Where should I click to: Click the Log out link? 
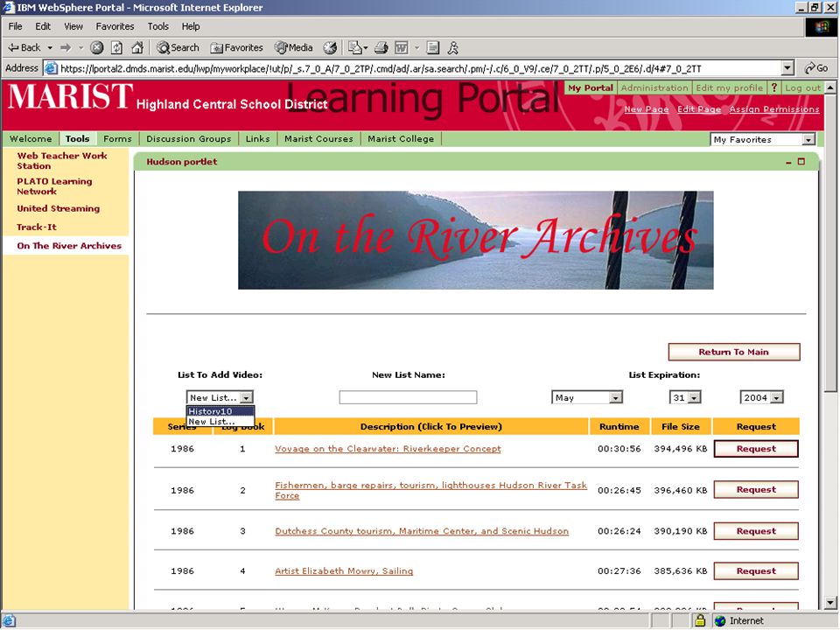coord(802,87)
